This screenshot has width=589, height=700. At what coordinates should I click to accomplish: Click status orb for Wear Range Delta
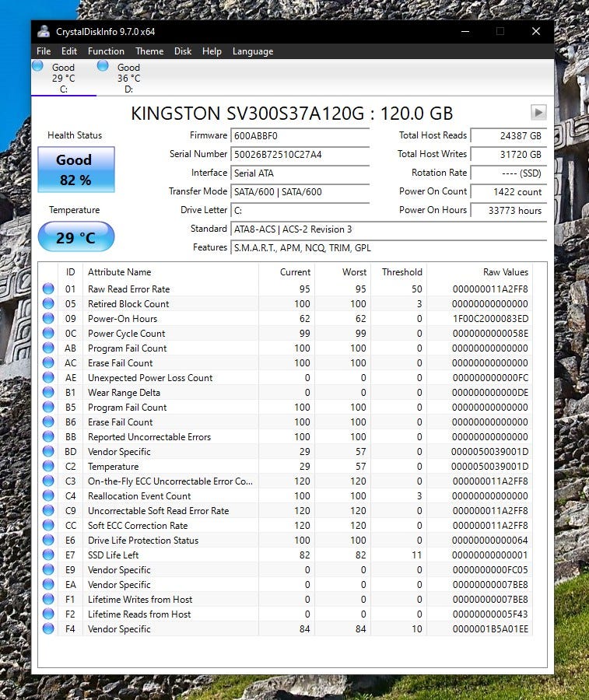point(48,393)
